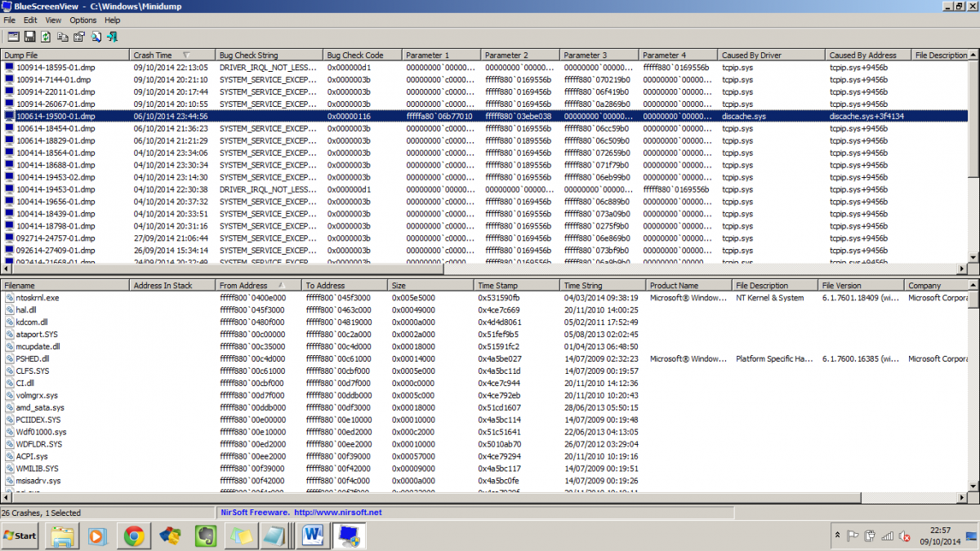This screenshot has height=551, width=980.
Task: Click the NT Kernel & System description
Action: 770,298
